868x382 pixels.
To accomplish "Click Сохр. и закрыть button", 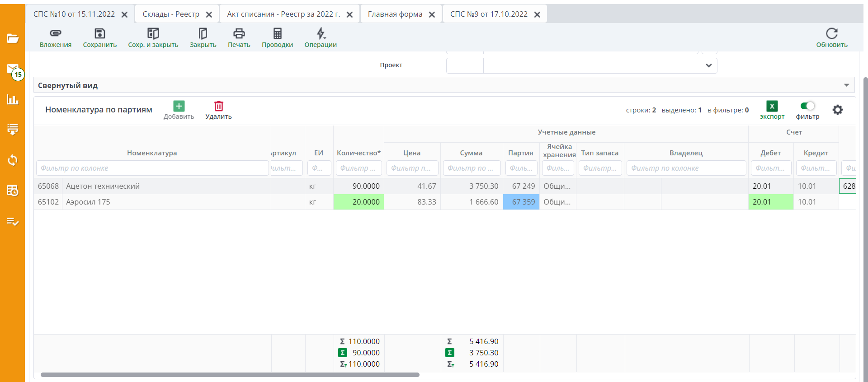I will (x=153, y=34).
